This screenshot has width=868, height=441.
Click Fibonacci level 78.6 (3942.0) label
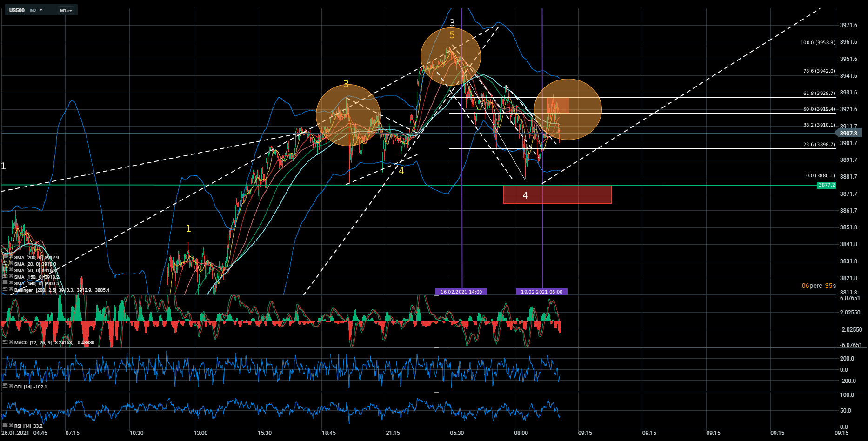[819, 71]
